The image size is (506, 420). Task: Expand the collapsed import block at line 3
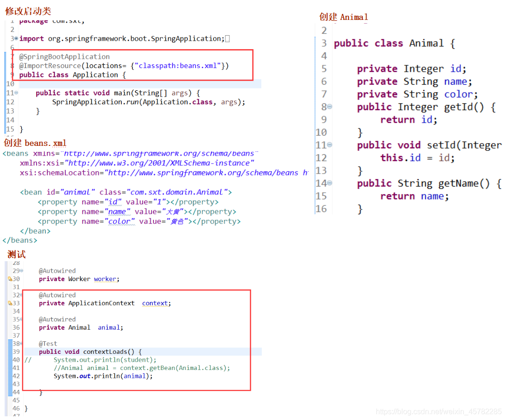coord(16,38)
